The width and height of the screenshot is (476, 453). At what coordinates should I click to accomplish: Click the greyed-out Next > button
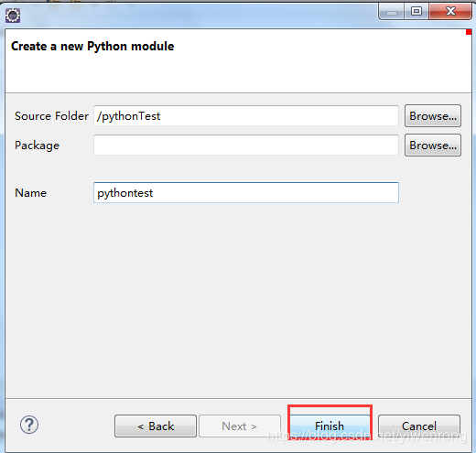(x=240, y=426)
